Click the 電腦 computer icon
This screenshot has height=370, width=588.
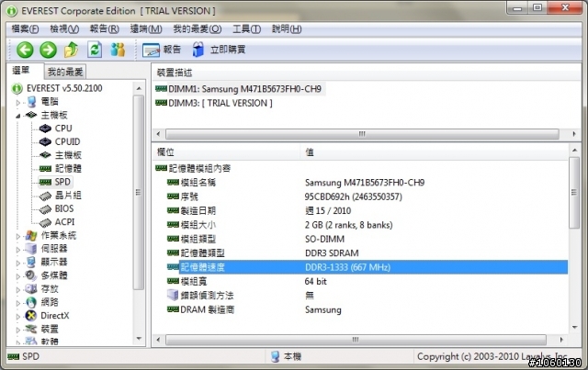[x=31, y=102]
